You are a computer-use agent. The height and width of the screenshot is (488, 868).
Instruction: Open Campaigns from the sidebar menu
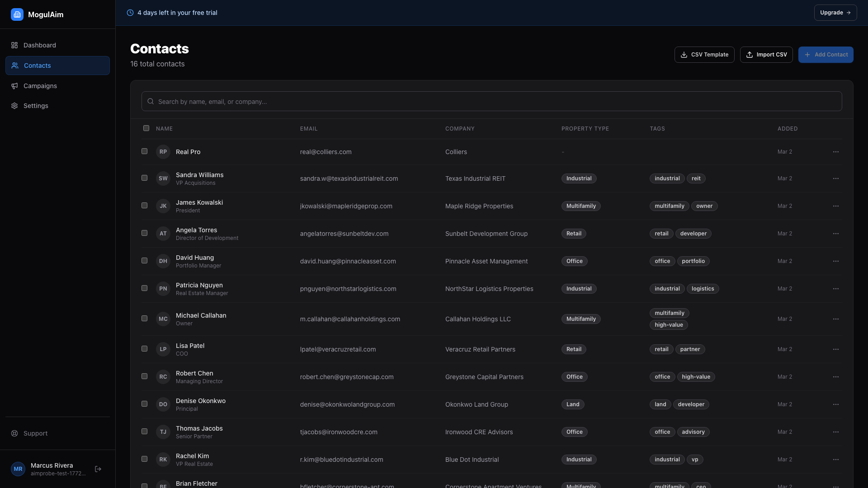coord(40,86)
